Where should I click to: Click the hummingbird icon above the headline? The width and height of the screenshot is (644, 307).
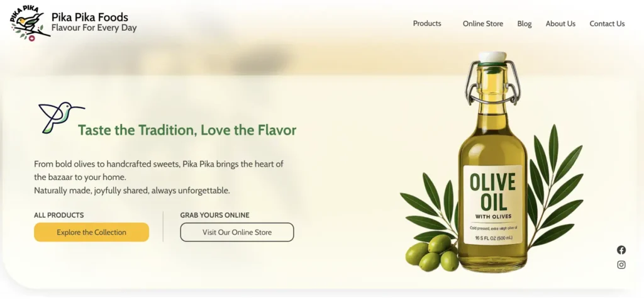tap(62, 118)
